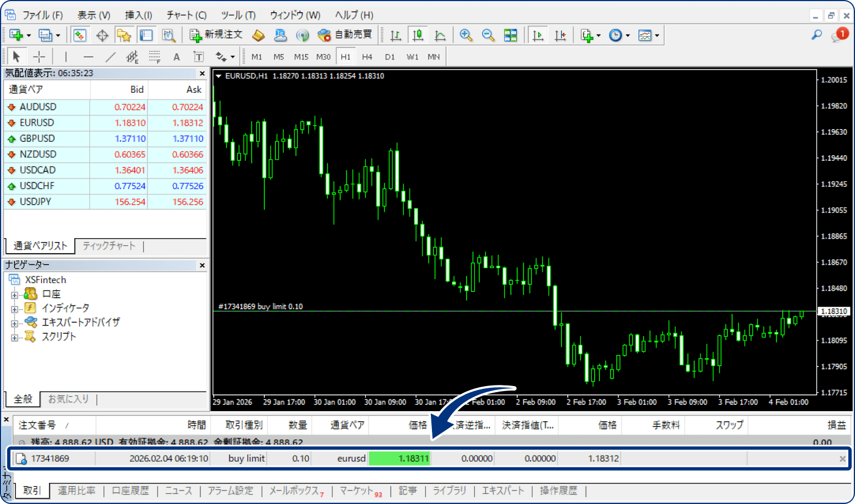This screenshot has width=855, height=504.
Task: Open the チャート (C) menu
Action: pyautogui.click(x=186, y=15)
